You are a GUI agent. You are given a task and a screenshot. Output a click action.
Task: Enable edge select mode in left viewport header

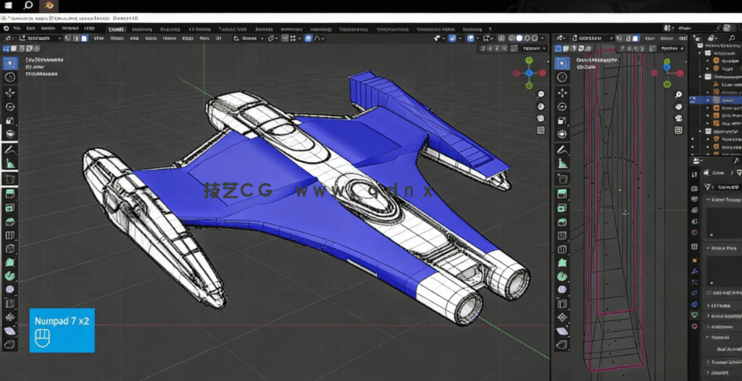coord(77,38)
